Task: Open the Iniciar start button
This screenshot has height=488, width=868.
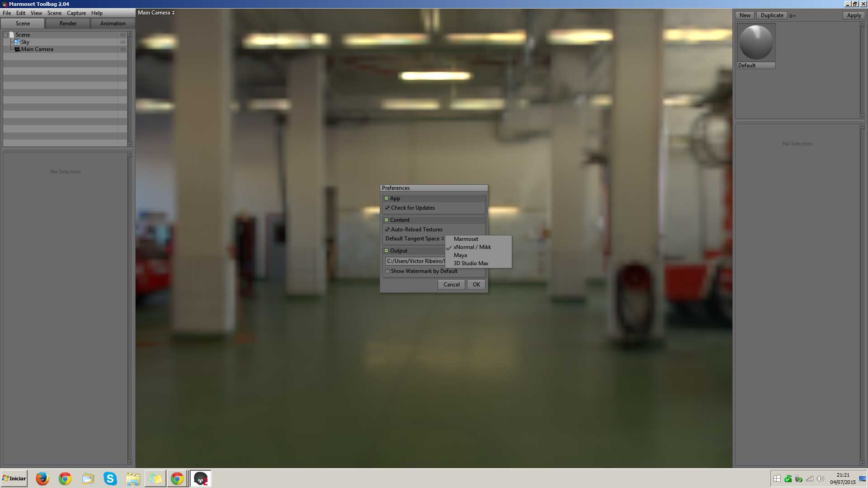Action: (14, 479)
